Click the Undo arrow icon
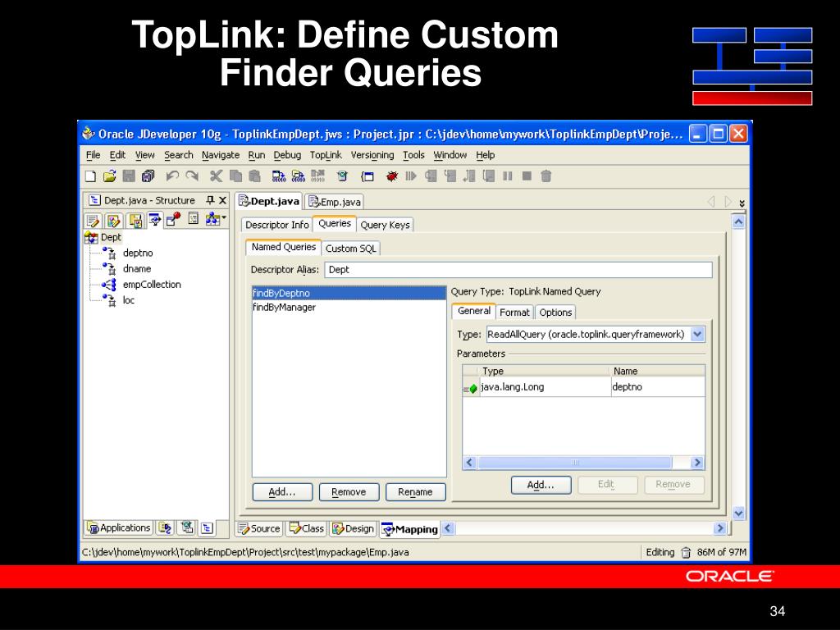 172,176
